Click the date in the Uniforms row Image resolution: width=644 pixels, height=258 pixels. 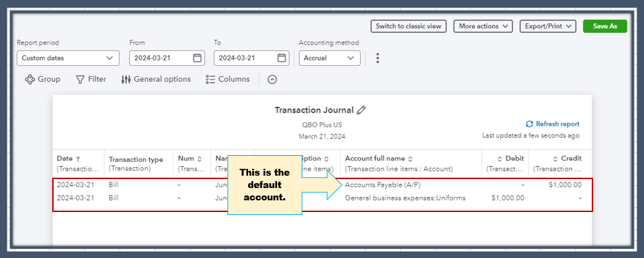tap(75, 198)
